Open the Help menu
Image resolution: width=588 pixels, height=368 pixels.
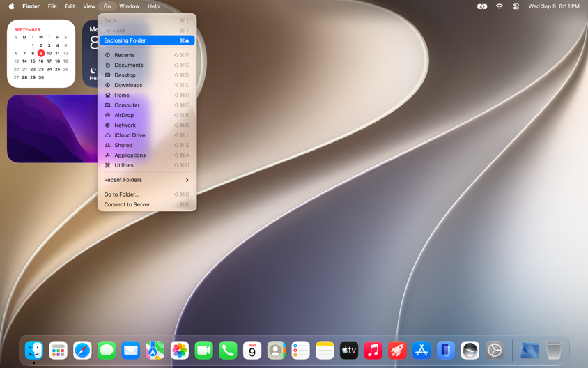pos(153,6)
